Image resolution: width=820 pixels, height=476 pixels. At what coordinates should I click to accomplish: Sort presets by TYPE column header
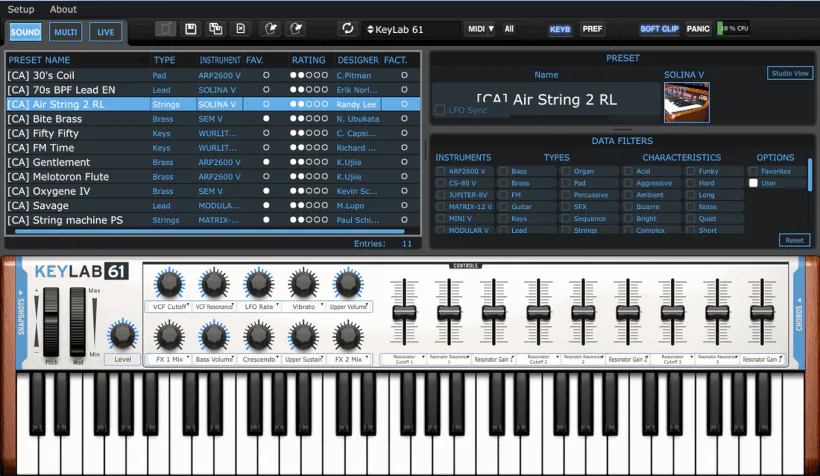[x=164, y=60]
